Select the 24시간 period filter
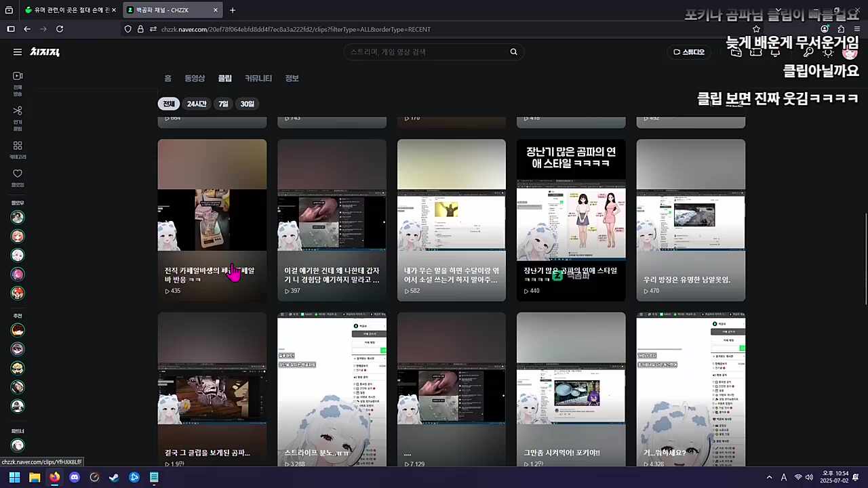Screen dimensions: 868x488 click(197, 104)
